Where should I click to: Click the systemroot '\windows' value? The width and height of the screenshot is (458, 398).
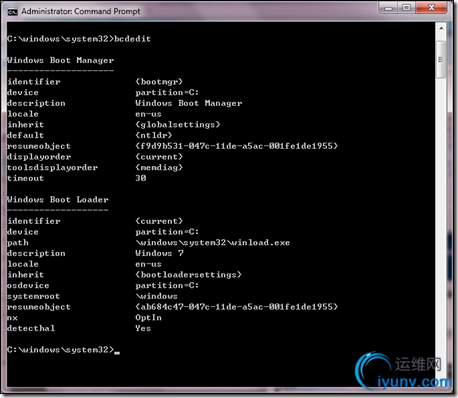156,296
